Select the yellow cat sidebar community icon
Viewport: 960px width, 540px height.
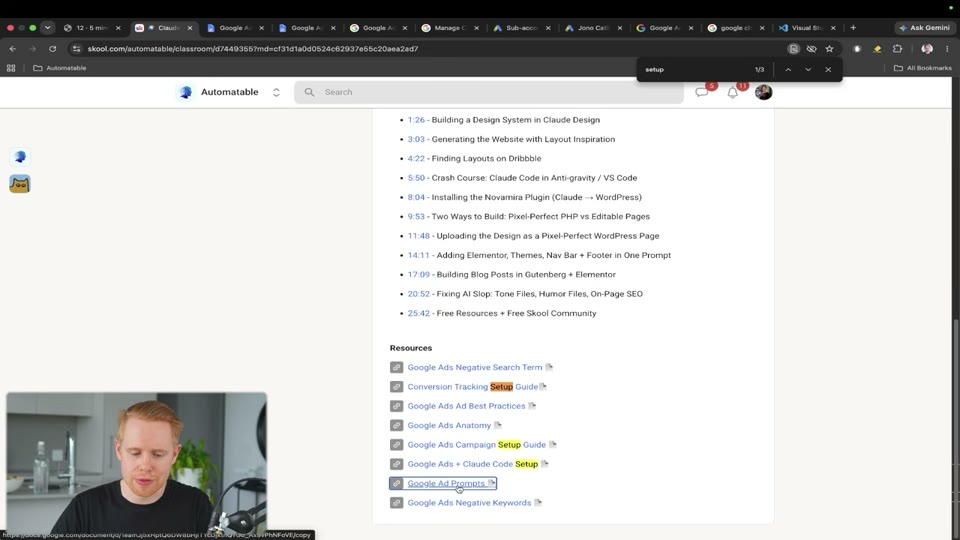[20, 184]
